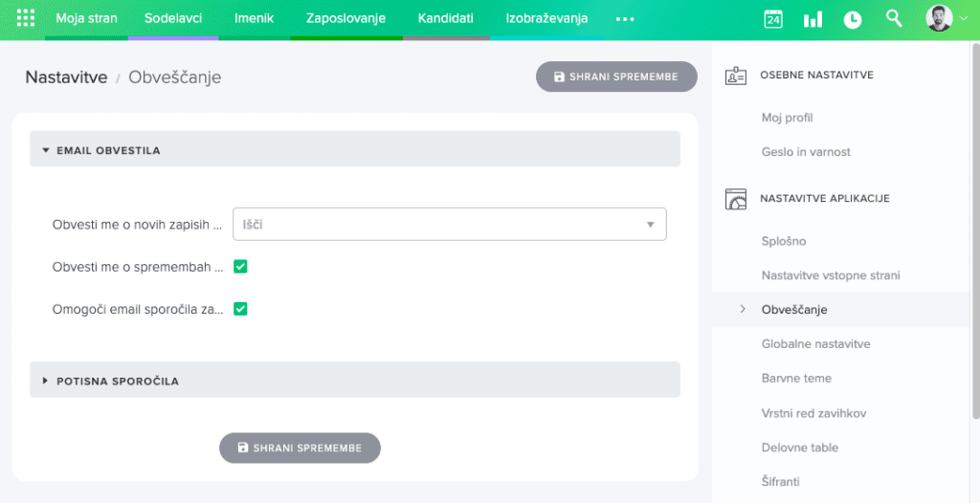Viewport: 980px width, 503px height.
Task: Open the Zaposlovanje tab
Action: 345,19
